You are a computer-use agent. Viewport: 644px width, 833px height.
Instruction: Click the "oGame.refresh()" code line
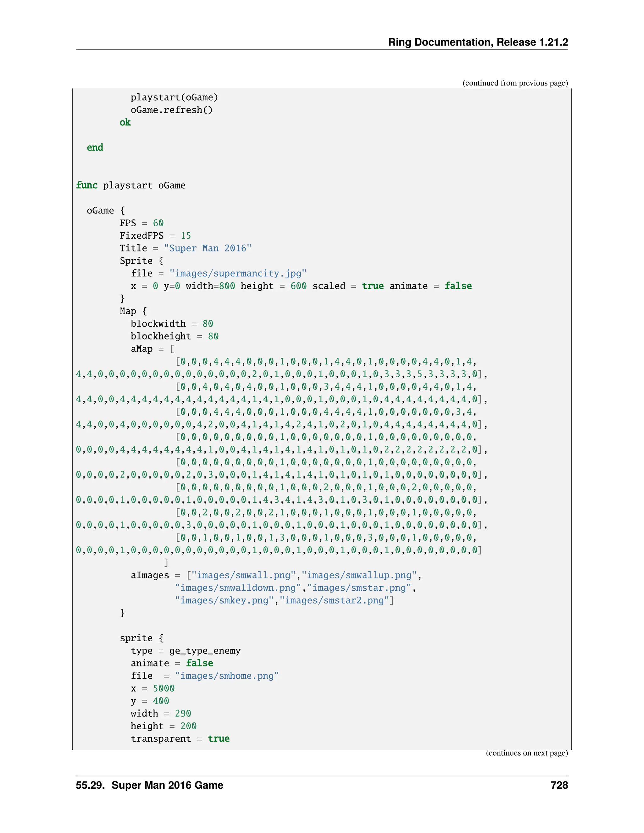click(171, 110)
